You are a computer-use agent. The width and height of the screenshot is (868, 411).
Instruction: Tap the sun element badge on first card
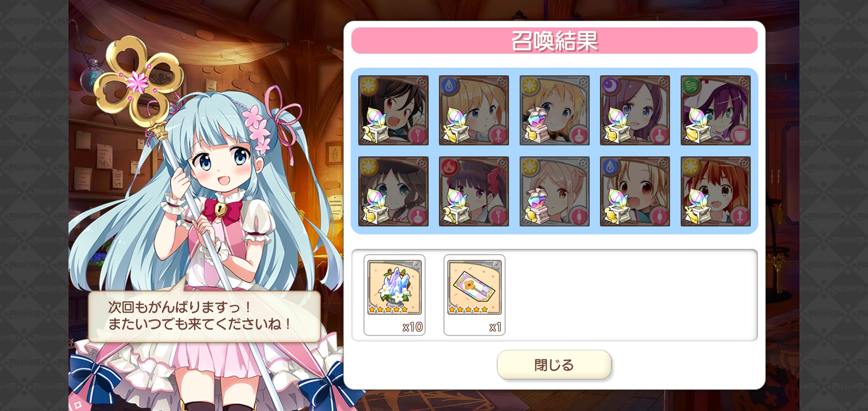click(x=368, y=86)
